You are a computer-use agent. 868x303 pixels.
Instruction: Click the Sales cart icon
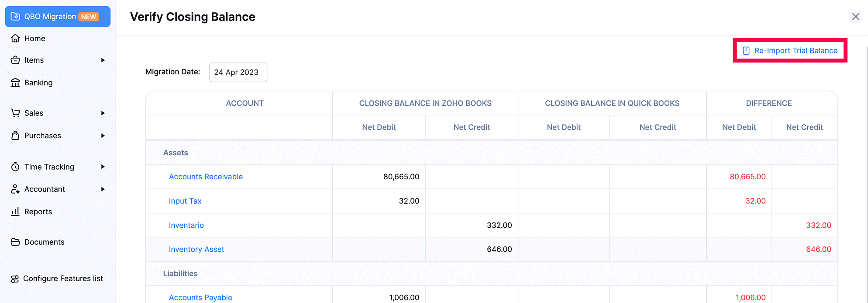15,113
